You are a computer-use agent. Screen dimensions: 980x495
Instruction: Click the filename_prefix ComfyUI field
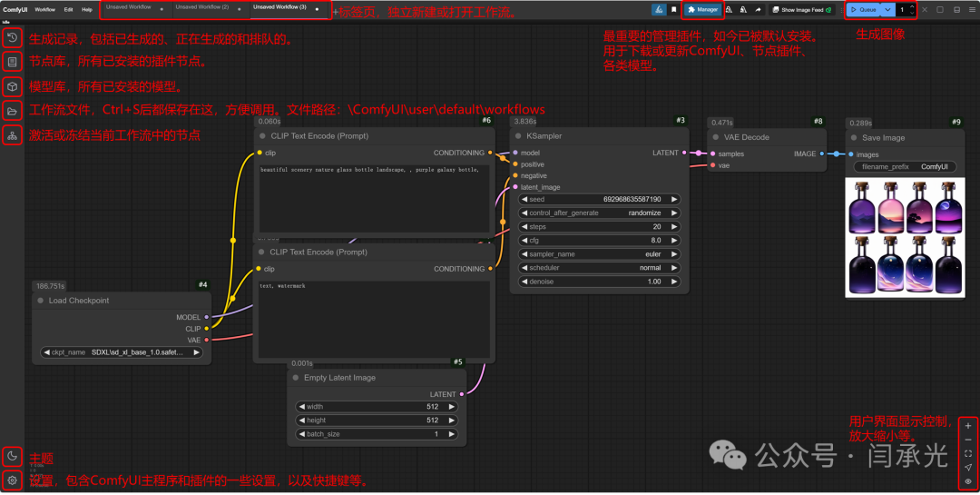(905, 167)
